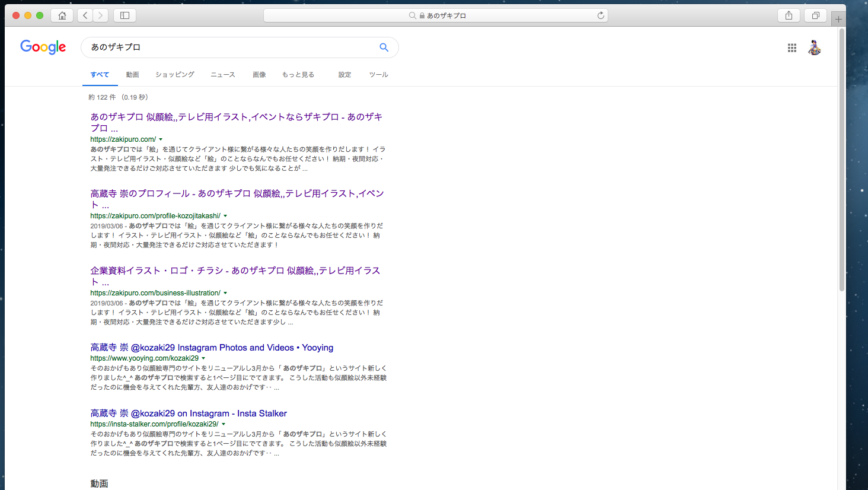Switch to the 画像 tab
This screenshot has height=490, width=868.
click(259, 75)
